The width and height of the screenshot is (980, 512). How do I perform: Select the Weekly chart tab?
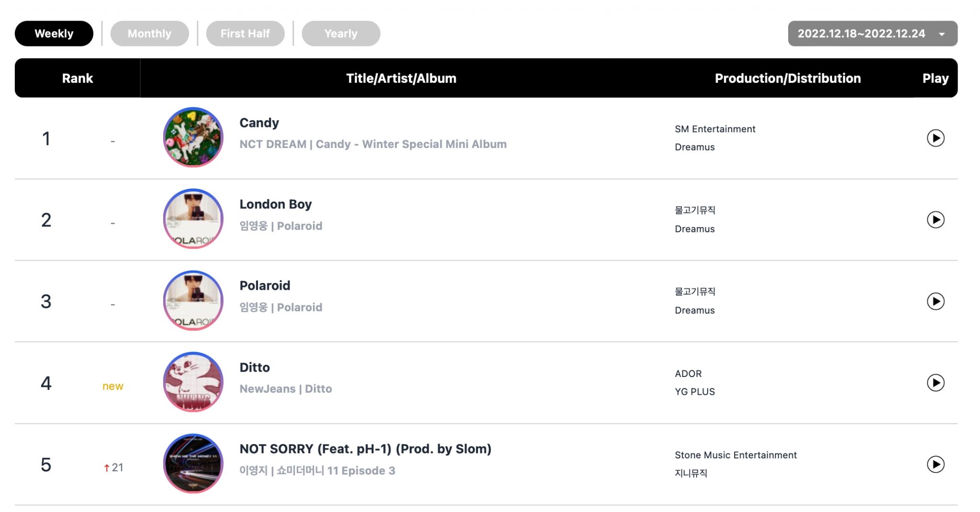click(x=54, y=34)
